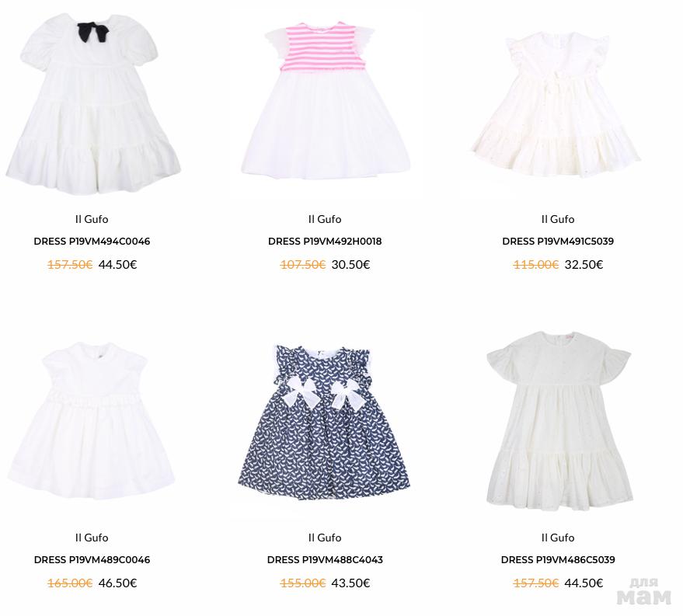The image size is (683, 616).
Task: Open product title DRESS P19VM494C0046
Action: coord(92,241)
